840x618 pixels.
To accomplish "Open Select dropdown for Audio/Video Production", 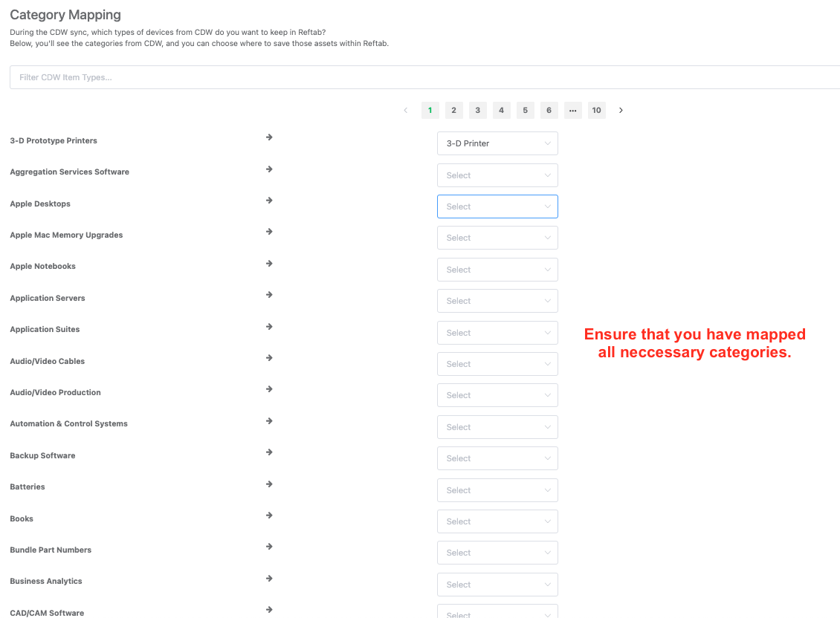I will tap(497, 395).
